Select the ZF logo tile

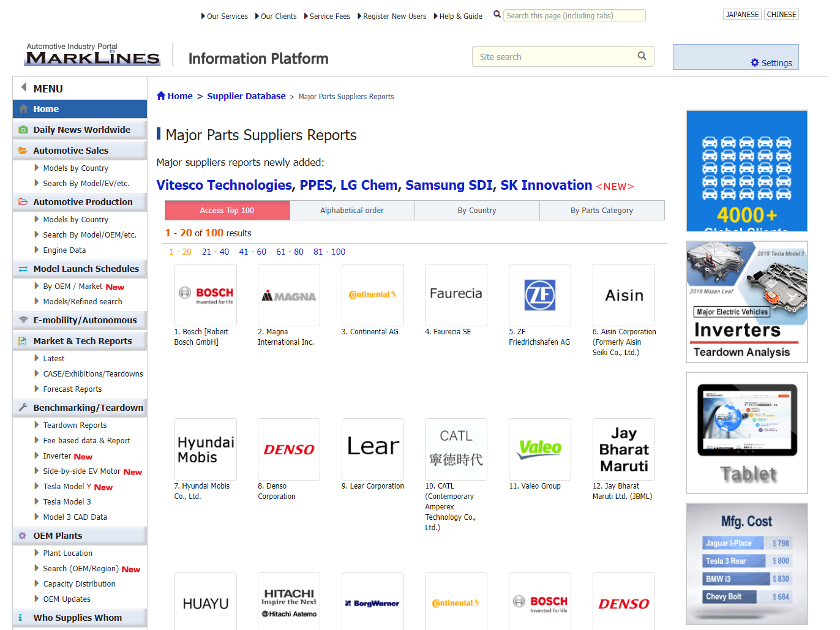[540, 295]
